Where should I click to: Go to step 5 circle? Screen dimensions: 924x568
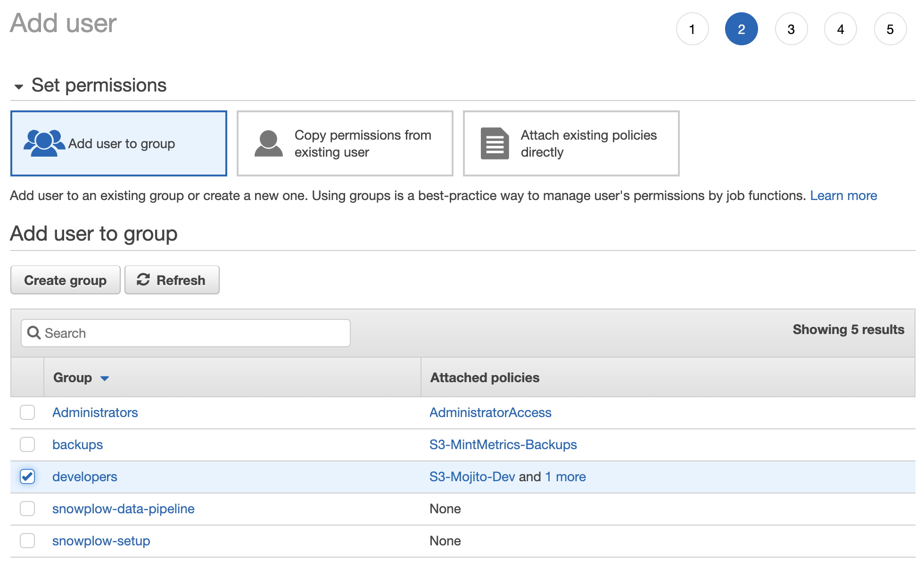coord(890,29)
